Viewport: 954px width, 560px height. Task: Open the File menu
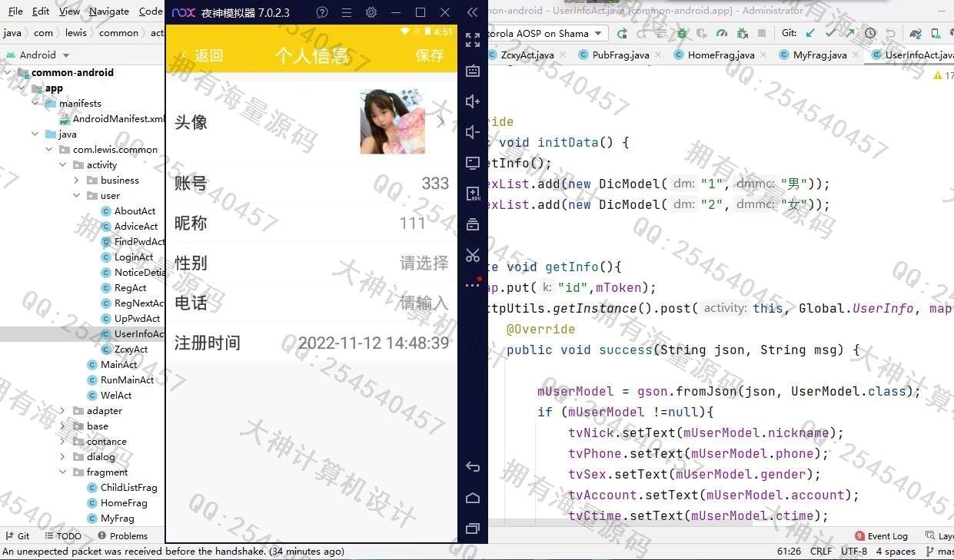click(15, 12)
